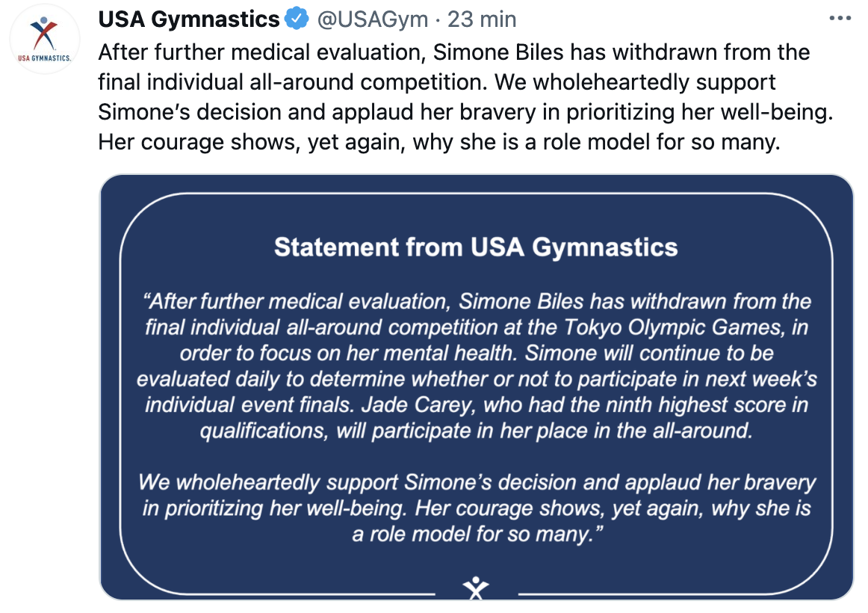Open the @USAGym handle link
Image resolution: width=868 pixels, height=613 pixels.
[373, 19]
